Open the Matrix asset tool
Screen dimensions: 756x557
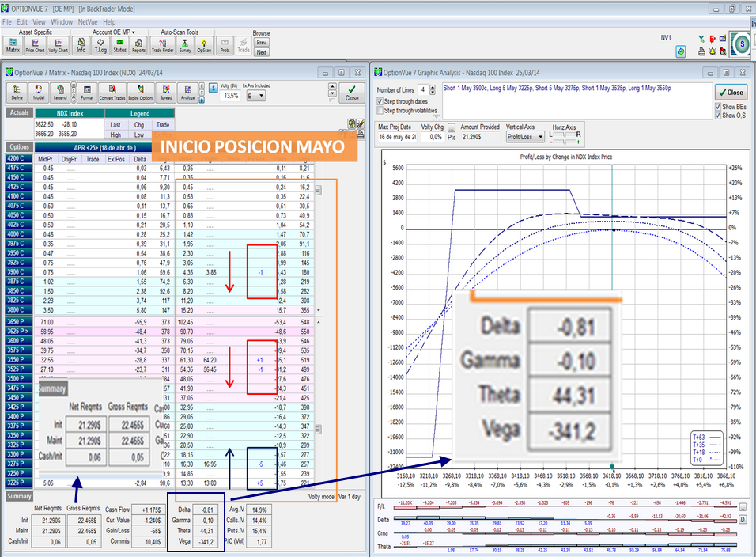[13, 45]
